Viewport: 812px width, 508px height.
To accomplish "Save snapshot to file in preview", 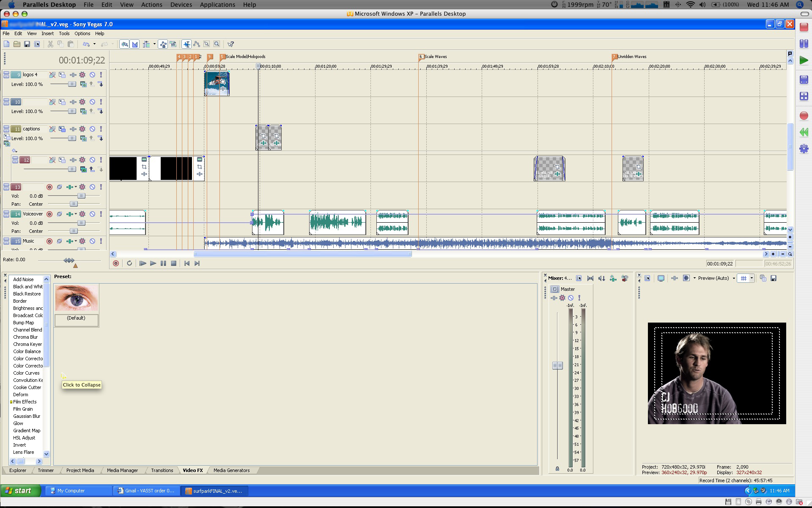I will [774, 278].
